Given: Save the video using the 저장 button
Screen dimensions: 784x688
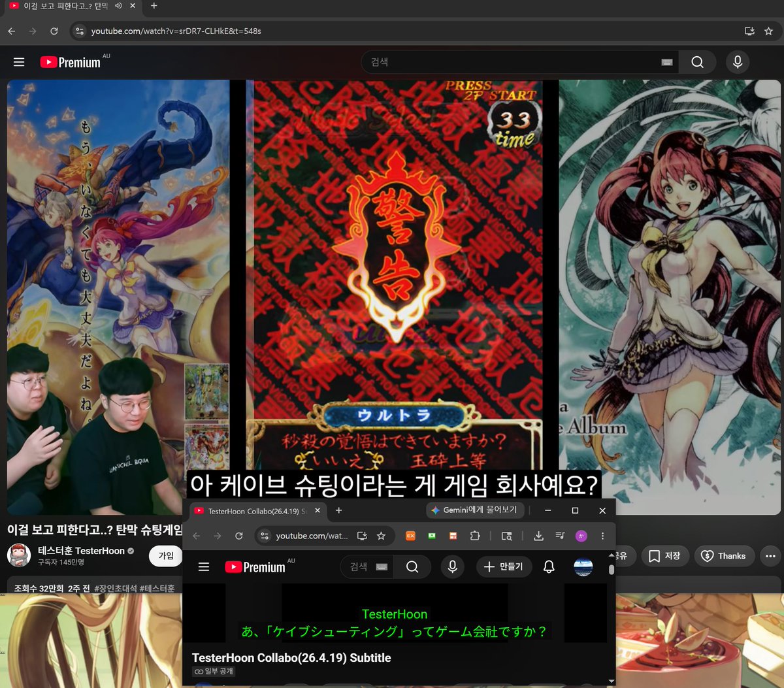Looking at the screenshot, I should point(665,556).
